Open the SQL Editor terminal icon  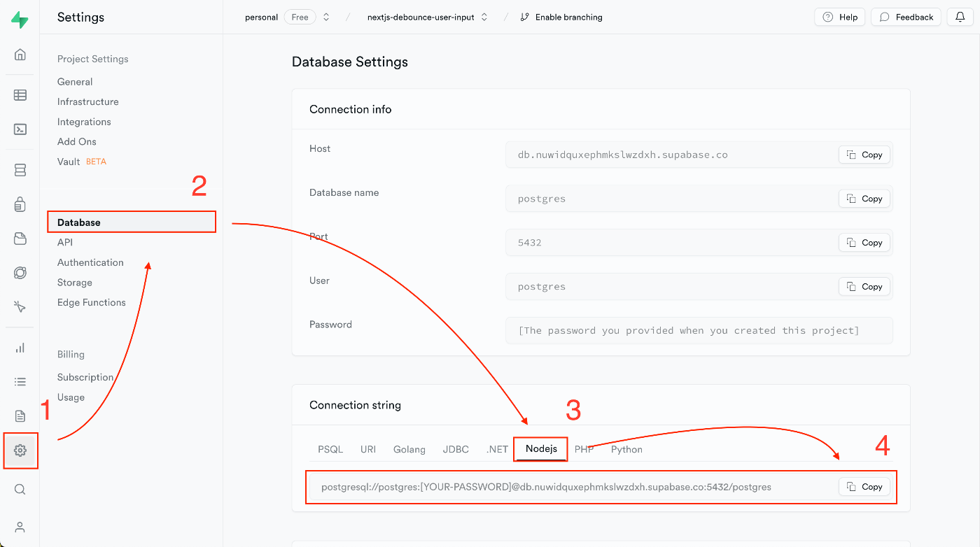20,129
